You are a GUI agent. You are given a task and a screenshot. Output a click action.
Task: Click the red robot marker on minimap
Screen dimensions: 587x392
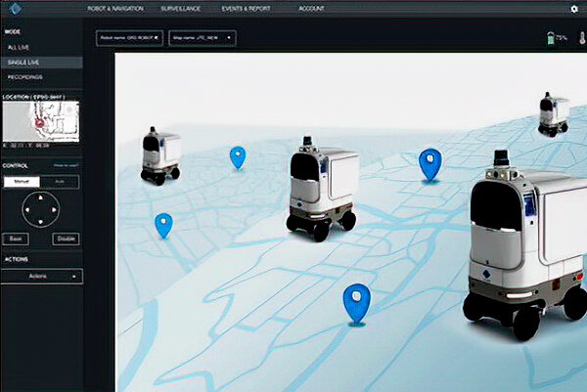[39, 122]
